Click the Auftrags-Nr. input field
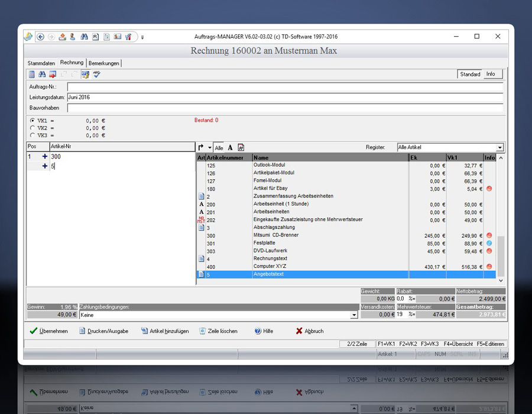The image size is (532, 414). [285, 87]
